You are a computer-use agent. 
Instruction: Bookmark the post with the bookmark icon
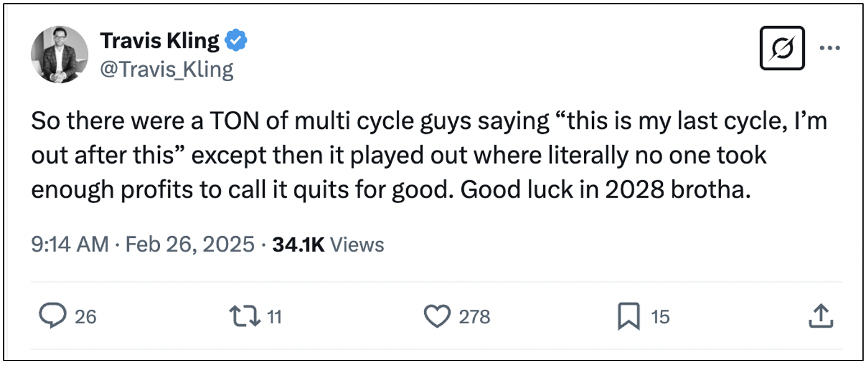629,317
